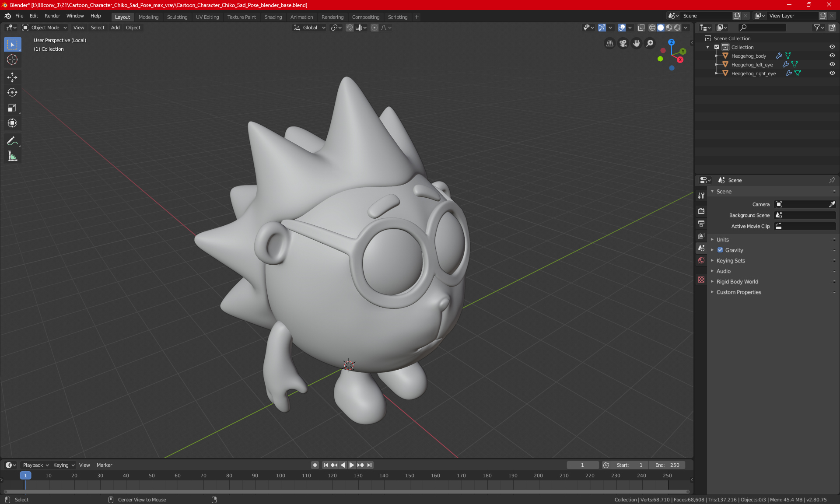Click the pan view hand icon
This screenshot has width=840, height=504.
[x=637, y=43]
